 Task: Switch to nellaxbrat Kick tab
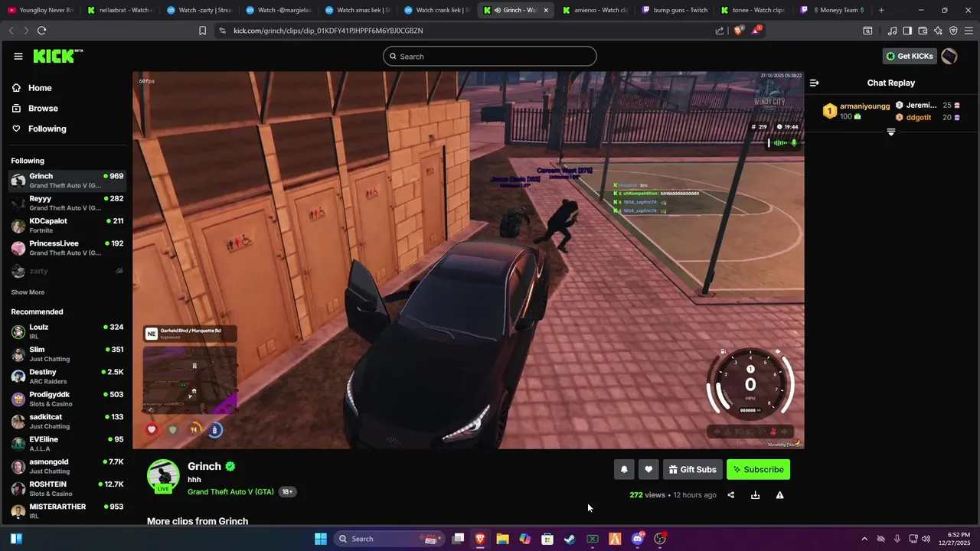(x=120, y=10)
